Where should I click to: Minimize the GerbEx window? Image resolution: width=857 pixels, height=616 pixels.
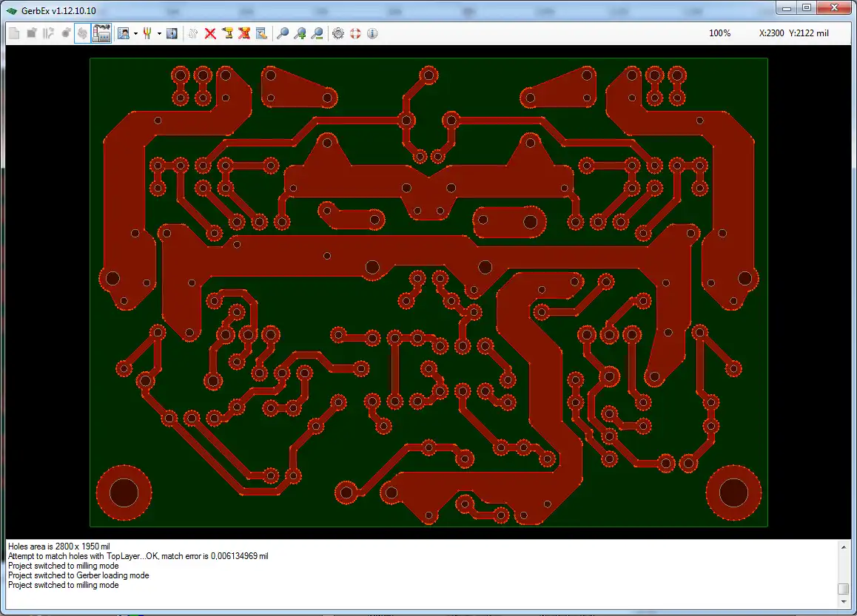pyautogui.click(x=787, y=7)
